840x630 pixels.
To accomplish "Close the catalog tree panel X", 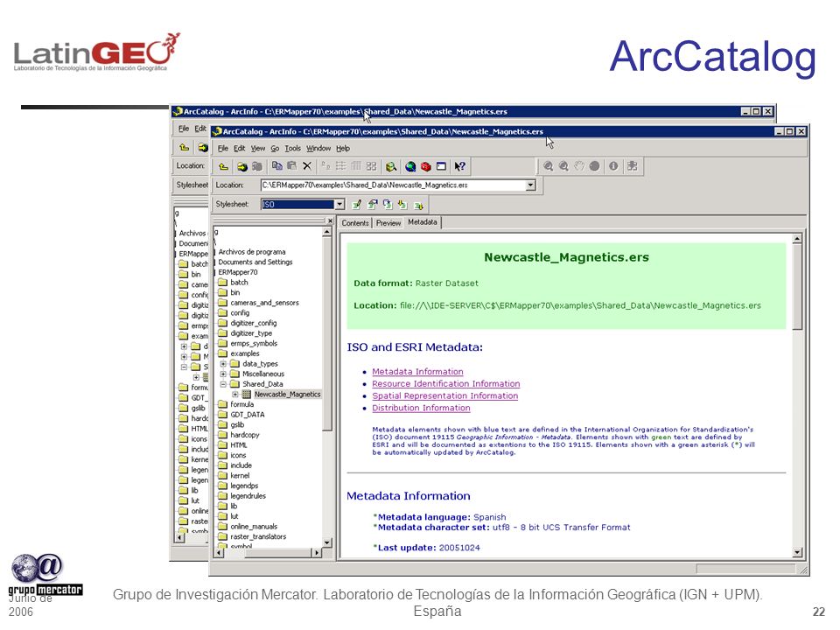I will (x=330, y=220).
